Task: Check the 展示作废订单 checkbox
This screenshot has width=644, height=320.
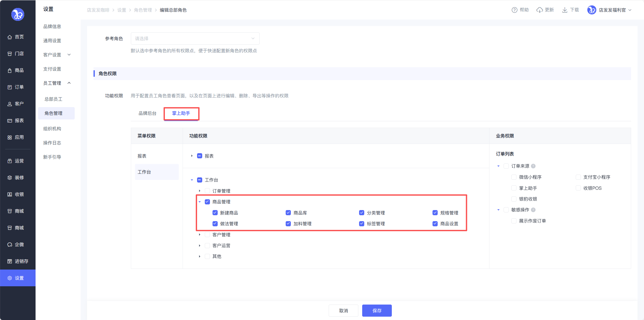Action: [x=514, y=221]
